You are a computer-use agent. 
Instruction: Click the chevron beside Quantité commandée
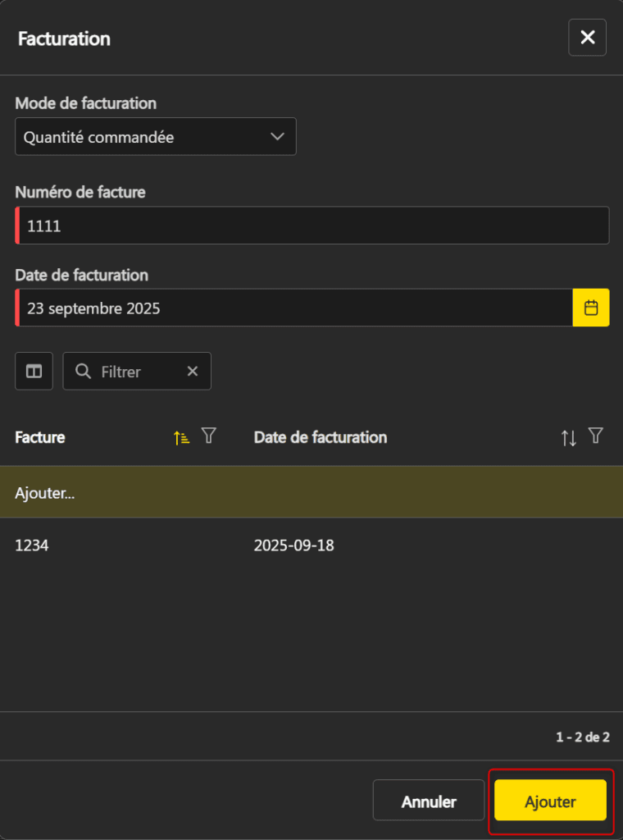coord(277,137)
